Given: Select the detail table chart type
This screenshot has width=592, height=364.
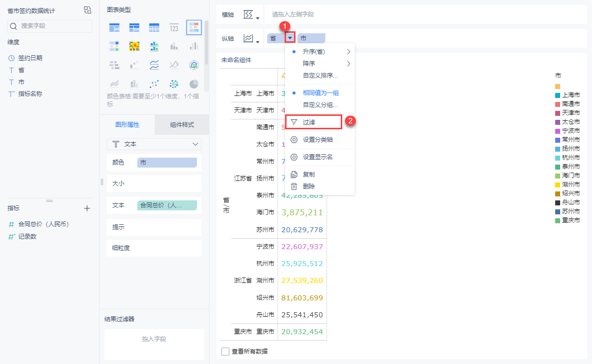Looking at the screenshot, I should click(154, 27).
